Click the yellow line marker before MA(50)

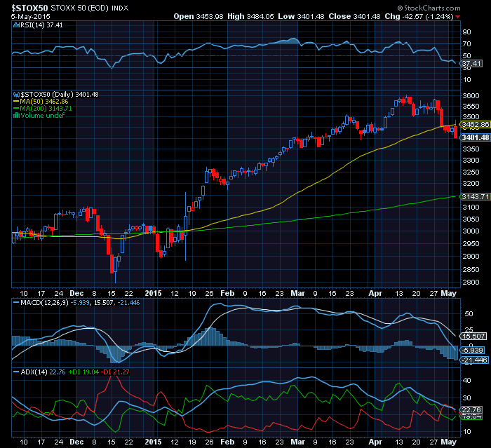pos(16,102)
